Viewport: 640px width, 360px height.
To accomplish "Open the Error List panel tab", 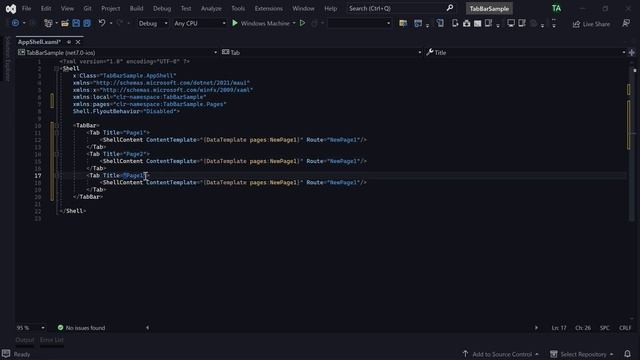I will coord(52,340).
